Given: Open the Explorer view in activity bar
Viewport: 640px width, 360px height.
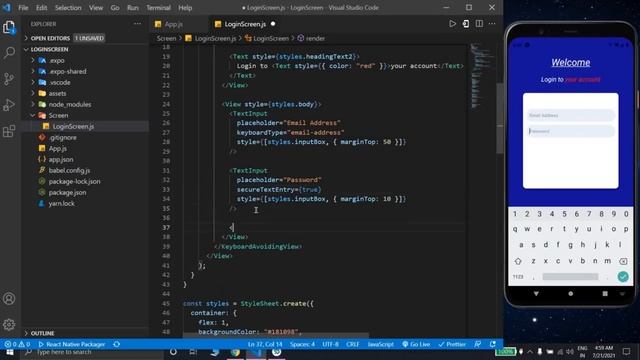Looking at the screenshot, I should (x=9, y=27).
